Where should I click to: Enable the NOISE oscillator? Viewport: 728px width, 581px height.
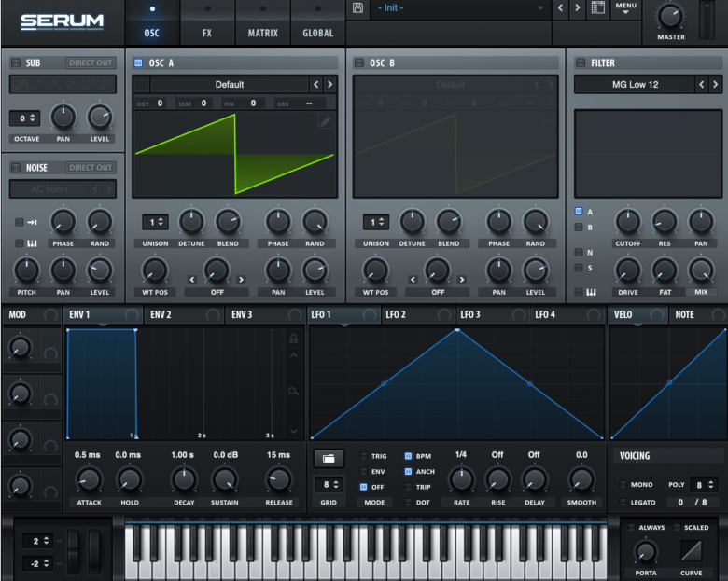[16, 168]
